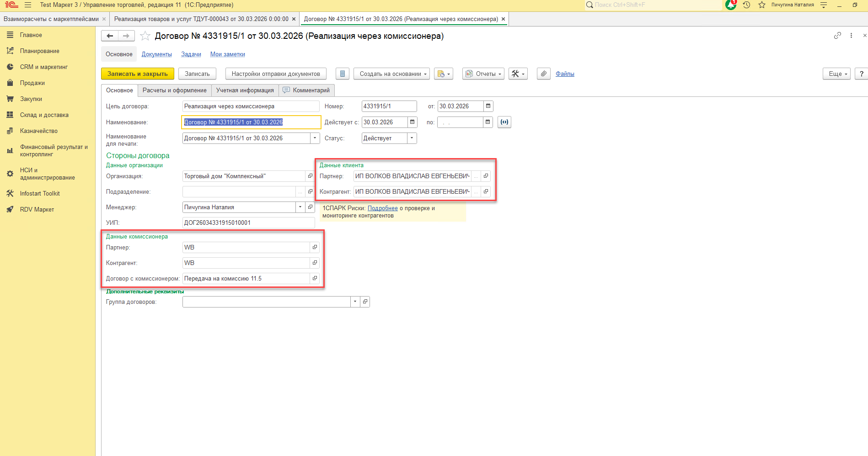Open client Контрагент record via open icon
This screenshot has width=868, height=456.
[x=486, y=192]
